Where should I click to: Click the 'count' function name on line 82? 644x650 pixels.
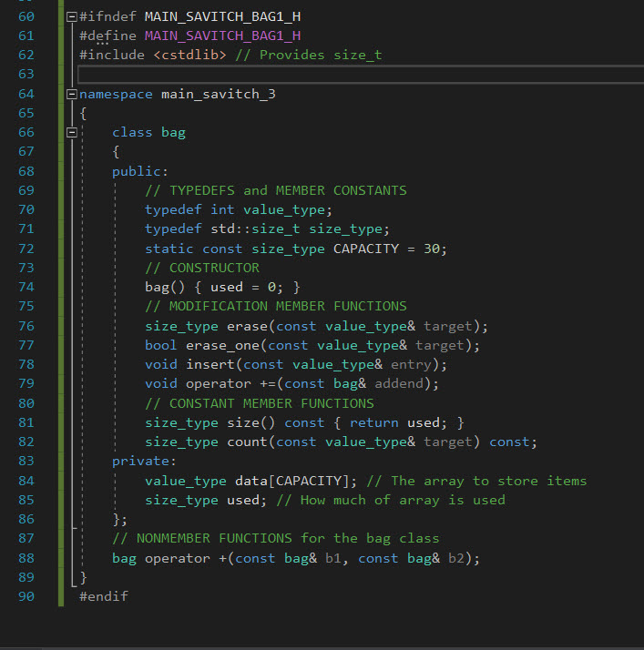[x=247, y=442]
